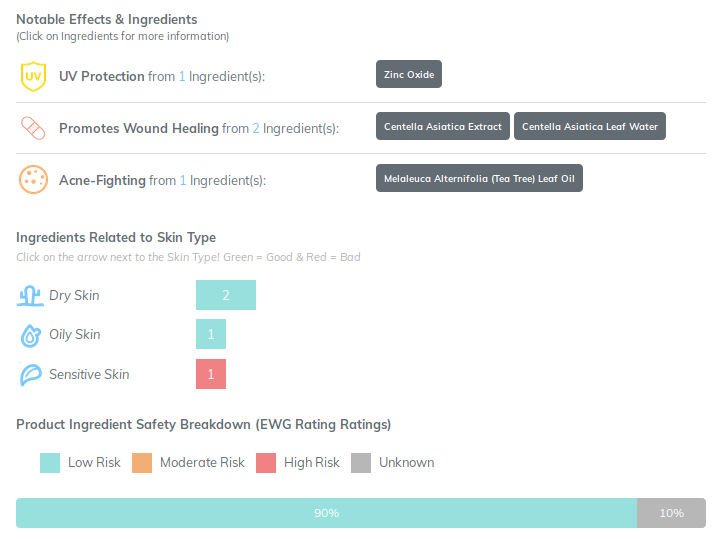Image resolution: width=714 pixels, height=539 pixels.
Task: Click the Unknown legend swatch
Action: click(361, 462)
